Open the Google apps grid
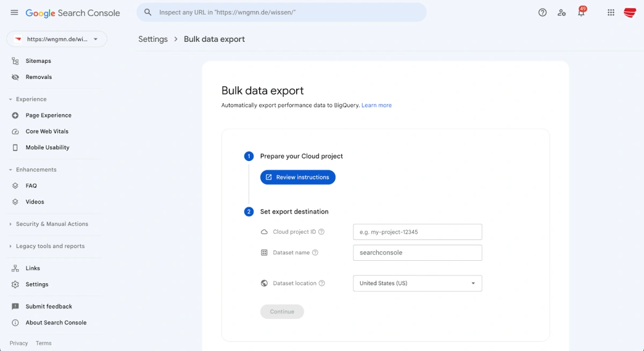The height and width of the screenshot is (351, 644). 611,12
